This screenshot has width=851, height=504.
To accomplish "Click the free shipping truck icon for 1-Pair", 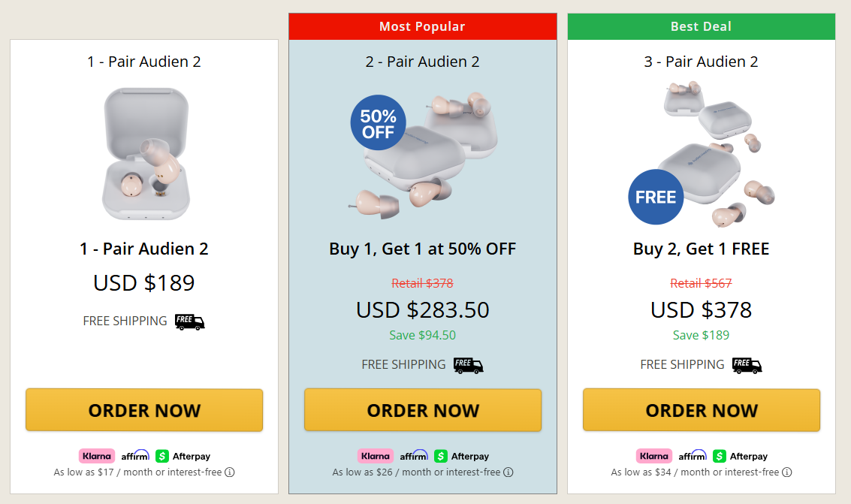I will [189, 321].
